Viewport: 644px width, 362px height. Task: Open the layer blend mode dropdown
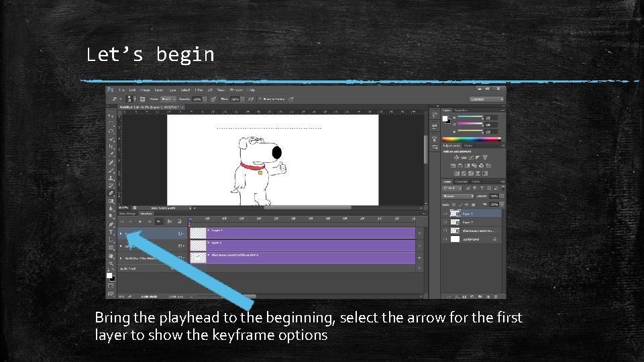tap(458, 196)
